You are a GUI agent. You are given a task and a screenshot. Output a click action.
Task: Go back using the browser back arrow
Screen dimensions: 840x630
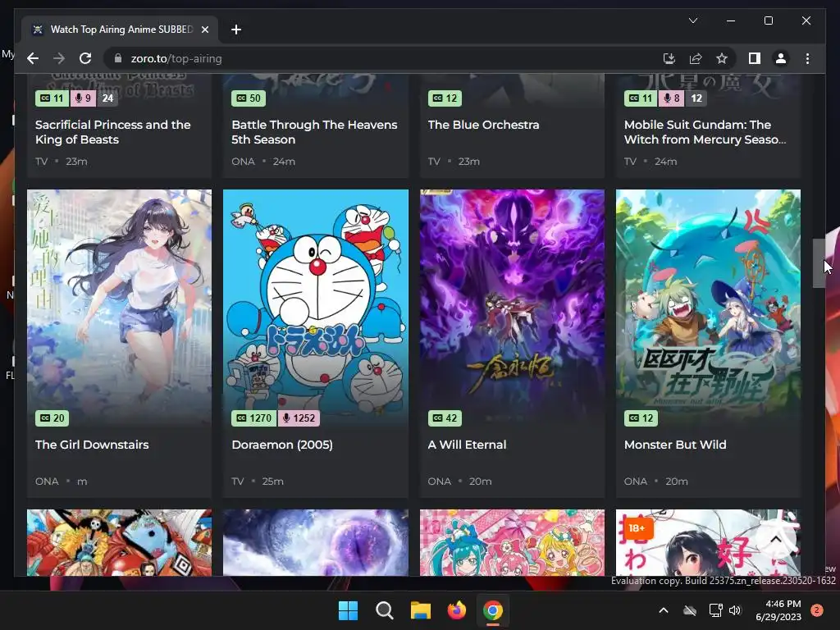33,58
